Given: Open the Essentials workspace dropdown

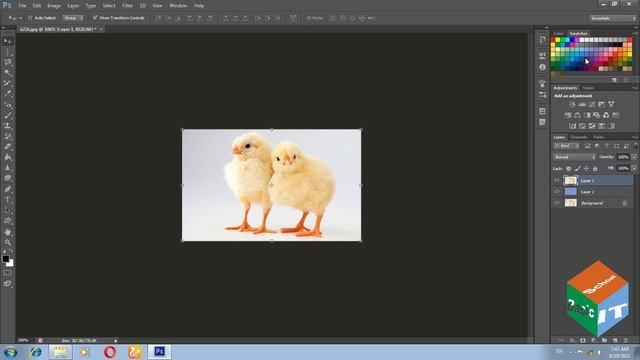Looking at the screenshot, I should coord(613,18).
